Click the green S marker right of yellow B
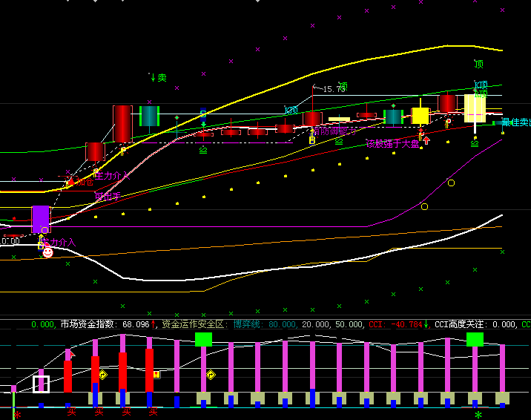 point(339,142)
